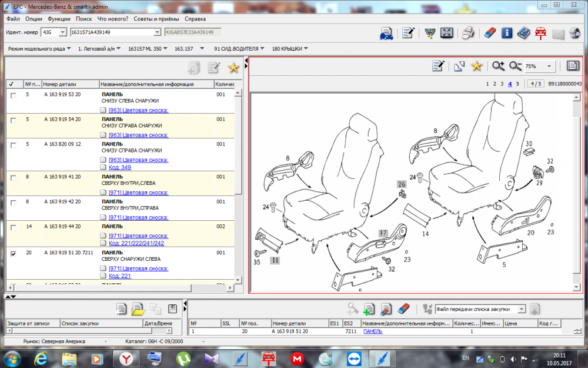This screenshot has height=368, width=588.
Task: Open the 75% zoom level dropdown
Action: [549, 67]
